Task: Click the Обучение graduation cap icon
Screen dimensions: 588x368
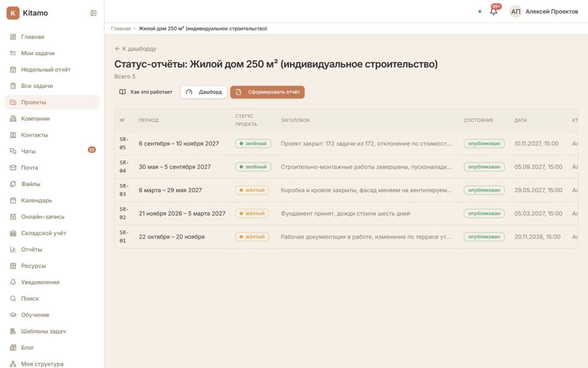Action: (13, 315)
